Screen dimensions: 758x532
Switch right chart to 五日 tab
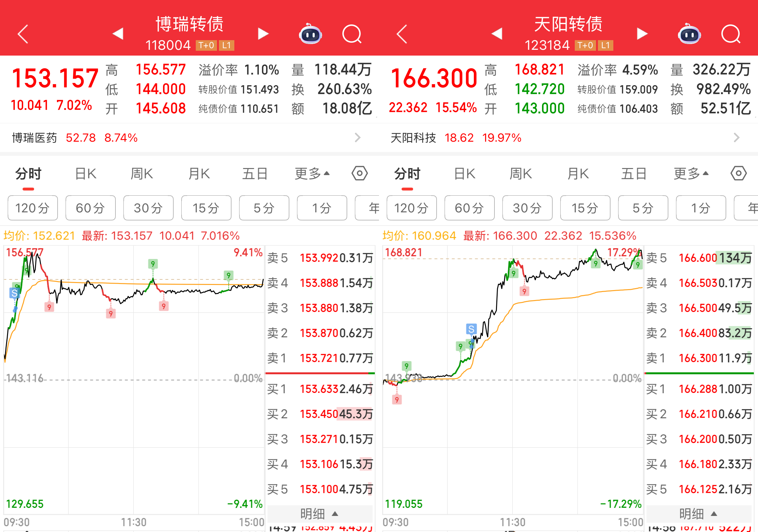[634, 173]
